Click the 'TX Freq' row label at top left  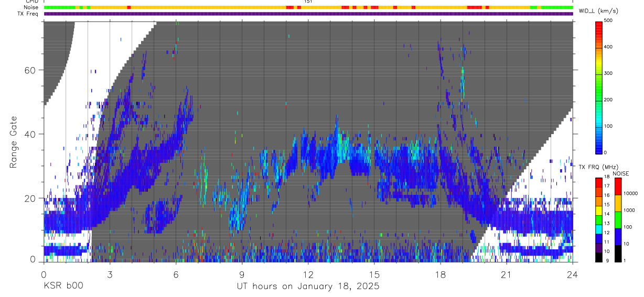point(29,14)
